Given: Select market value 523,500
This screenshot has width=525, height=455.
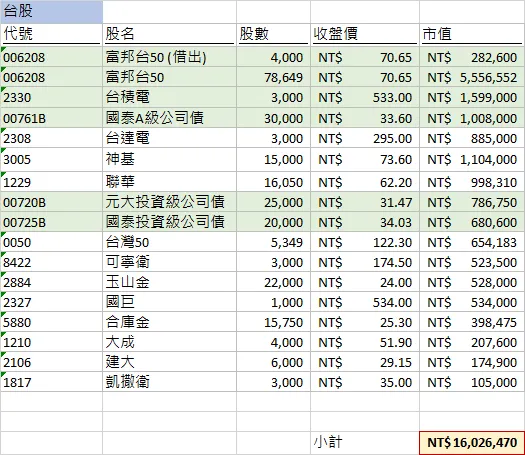Looking at the screenshot, I should [x=472, y=262].
